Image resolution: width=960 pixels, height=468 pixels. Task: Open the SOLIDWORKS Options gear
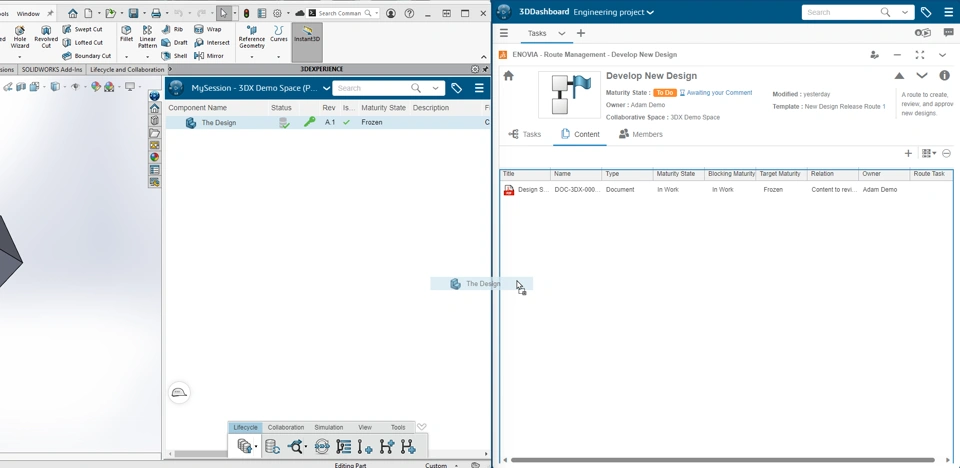tap(277, 13)
